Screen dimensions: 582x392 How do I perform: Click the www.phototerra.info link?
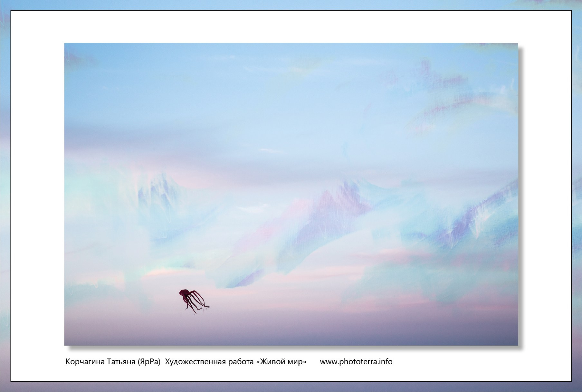[x=356, y=362]
